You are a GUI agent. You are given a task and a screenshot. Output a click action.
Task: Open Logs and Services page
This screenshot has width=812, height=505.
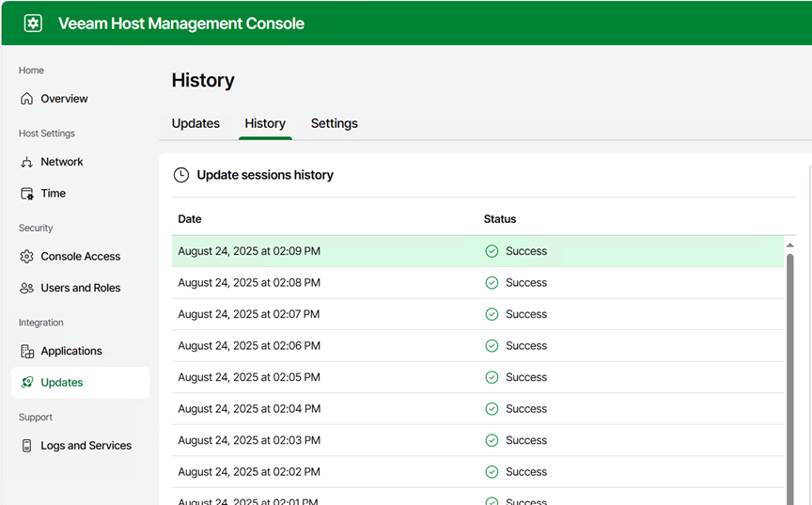pyautogui.click(x=80, y=446)
